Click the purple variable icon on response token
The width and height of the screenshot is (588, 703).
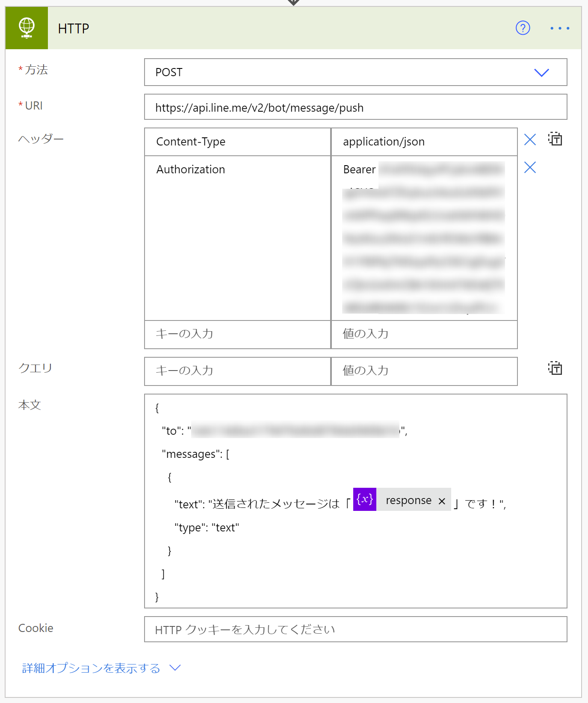(x=365, y=499)
